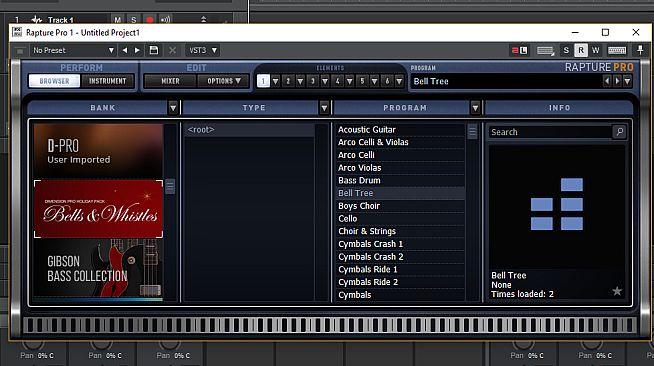
Task: Select element 2 button
Action: click(x=288, y=81)
